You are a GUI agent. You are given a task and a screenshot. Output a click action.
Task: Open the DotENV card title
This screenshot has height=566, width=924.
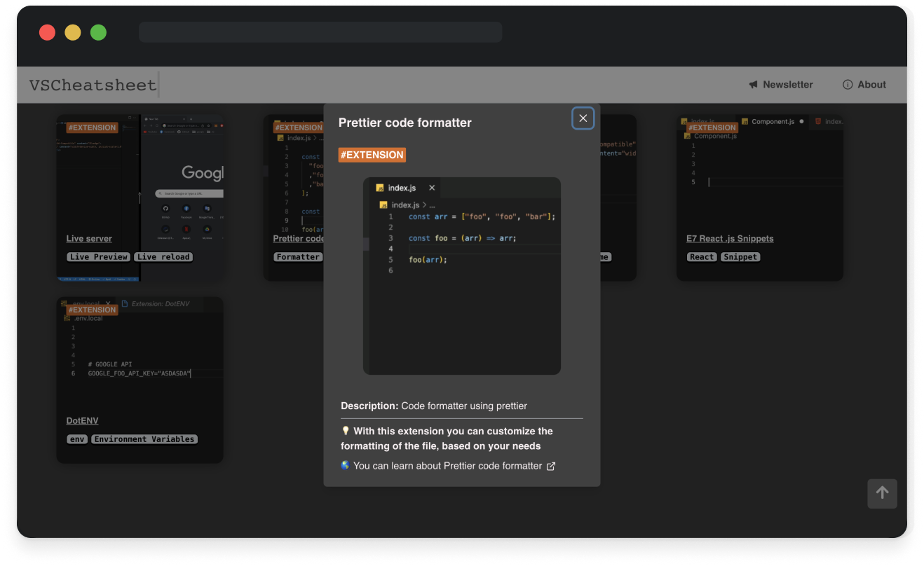pos(82,421)
